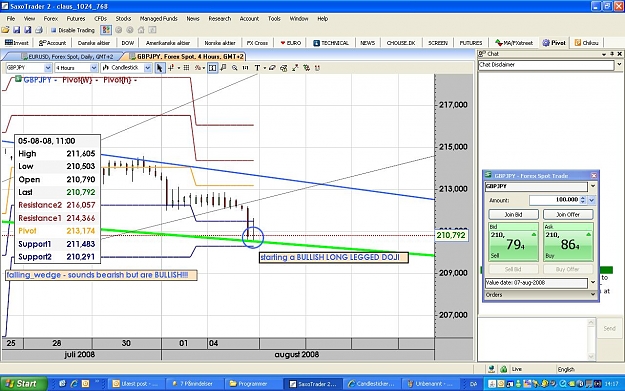Viewport: 625px width, 391px height.
Task: Click the colored grid view icon
Action: [x=106, y=30]
